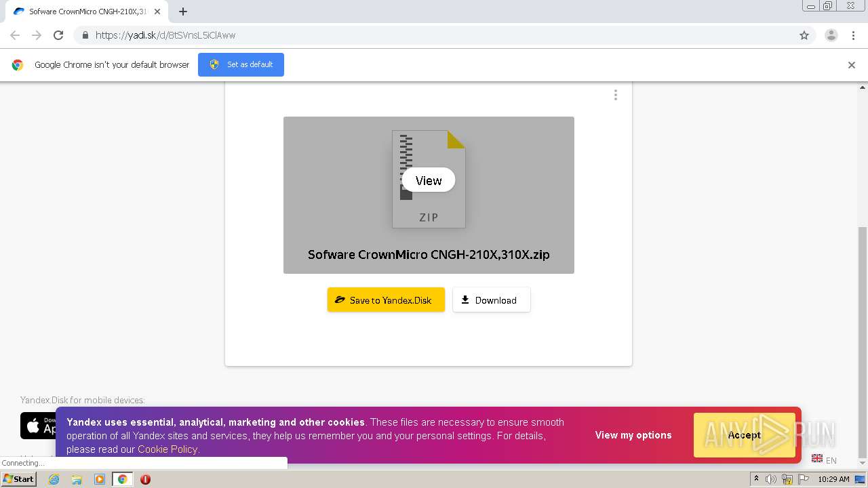
Task: Go forward to next page
Action: click(37, 35)
